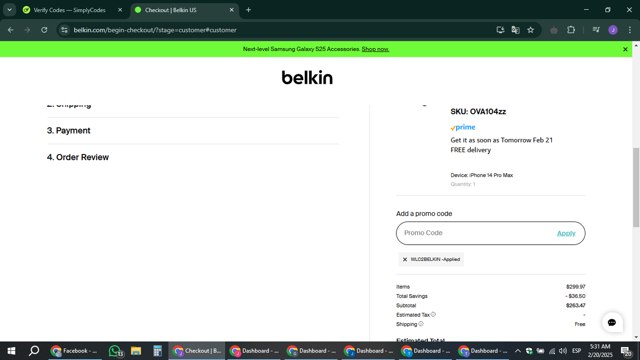Apply the promo code
The height and width of the screenshot is (360, 640).
coord(566,233)
